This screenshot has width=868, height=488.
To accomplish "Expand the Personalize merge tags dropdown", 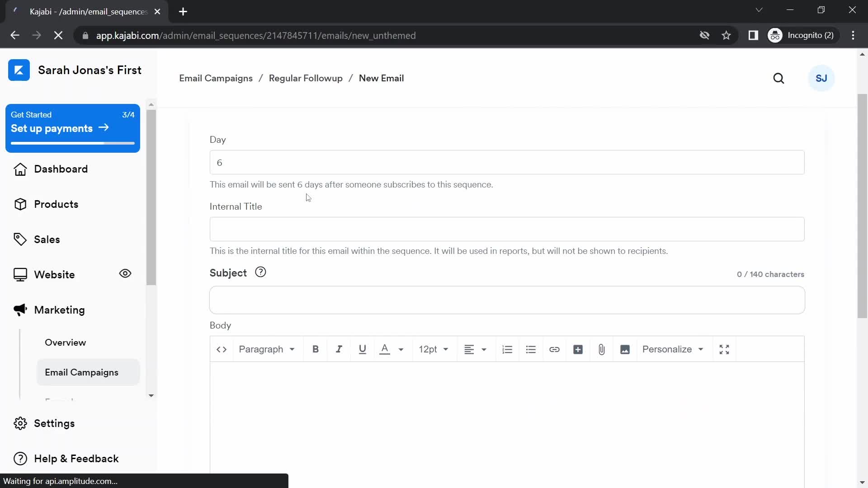I will tap(672, 349).
